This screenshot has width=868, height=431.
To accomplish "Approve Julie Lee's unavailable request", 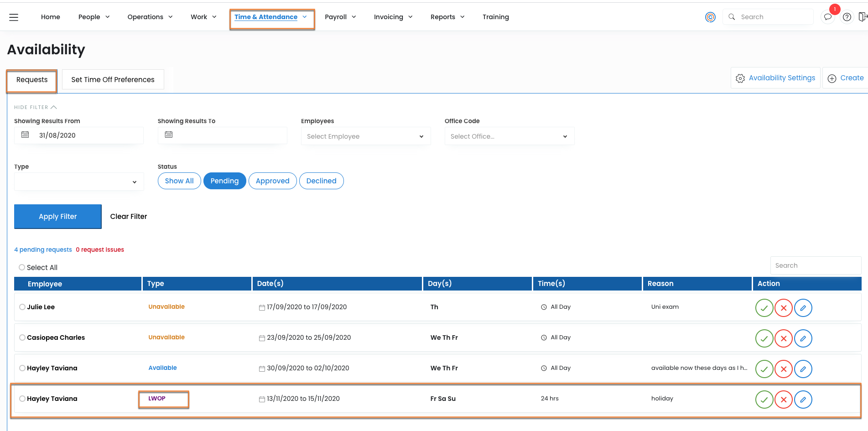I will [x=764, y=308].
